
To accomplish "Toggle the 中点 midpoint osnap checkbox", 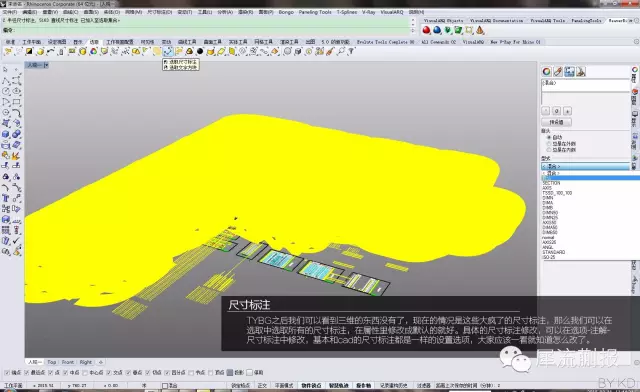I will [65, 372].
